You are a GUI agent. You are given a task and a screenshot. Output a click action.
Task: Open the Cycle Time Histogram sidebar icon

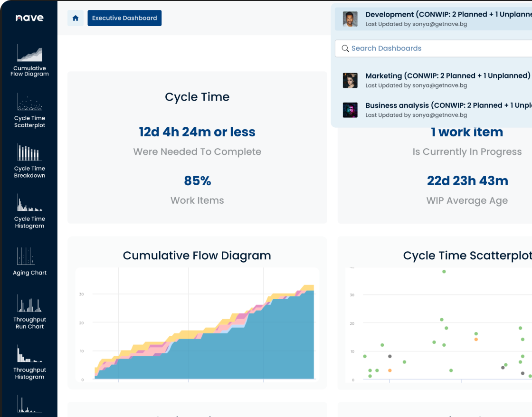(29, 203)
